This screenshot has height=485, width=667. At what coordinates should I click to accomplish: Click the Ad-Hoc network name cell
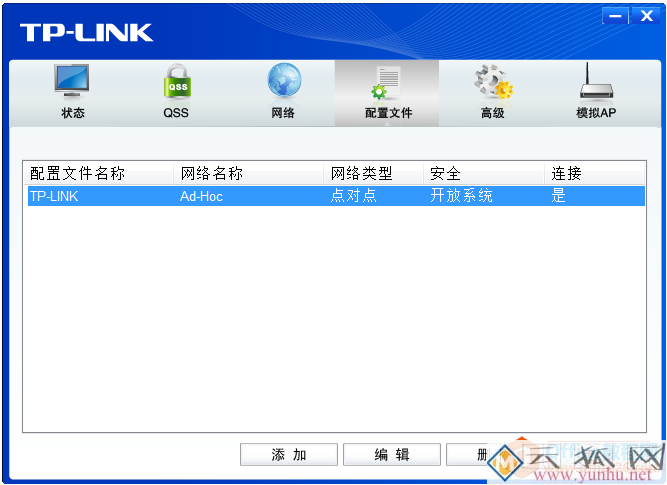coord(201,196)
